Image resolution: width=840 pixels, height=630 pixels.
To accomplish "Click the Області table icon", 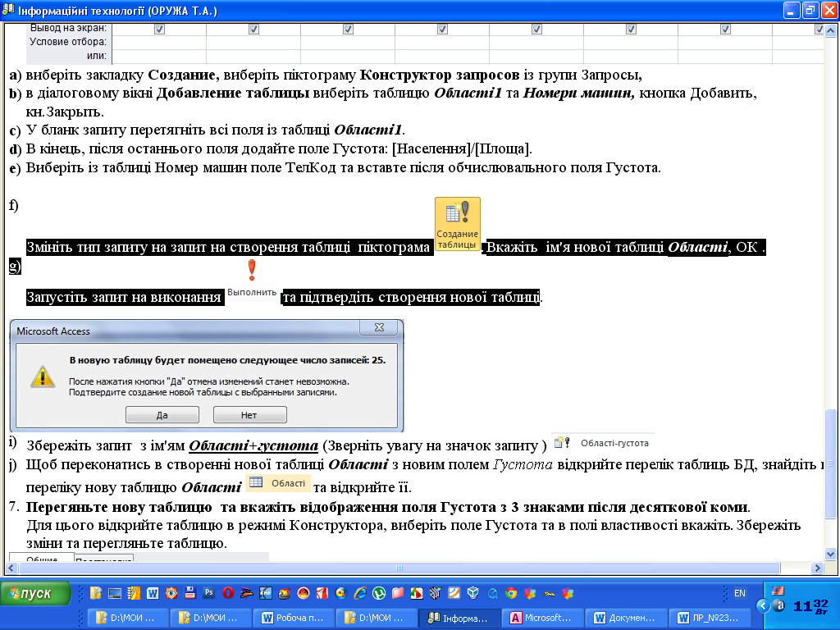I will tap(256, 482).
